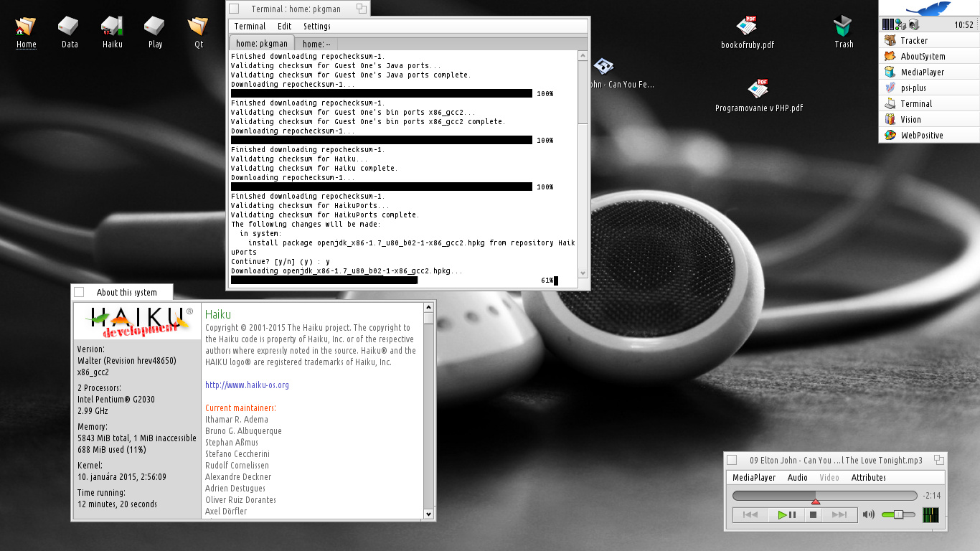Click the name Stephan Aßmus
The image size is (980, 551).
[232, 443]
